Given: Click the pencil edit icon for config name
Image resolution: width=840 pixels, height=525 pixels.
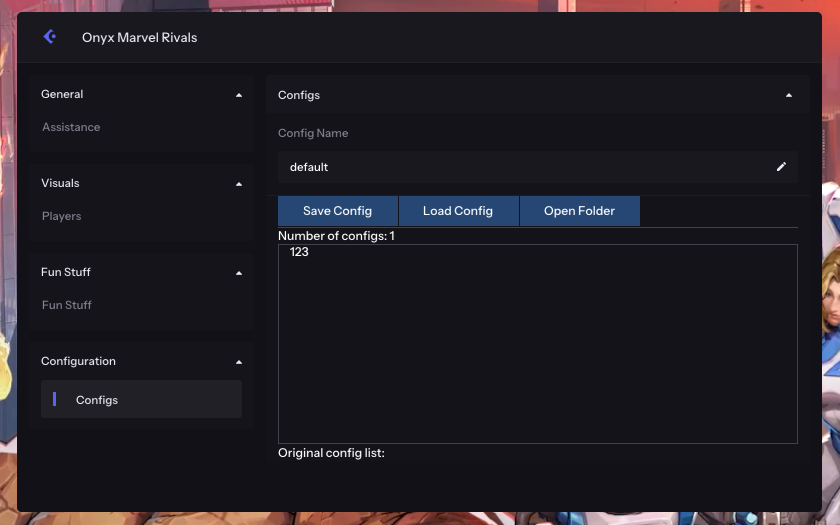Looking at the screenshot, I should 781,167.
